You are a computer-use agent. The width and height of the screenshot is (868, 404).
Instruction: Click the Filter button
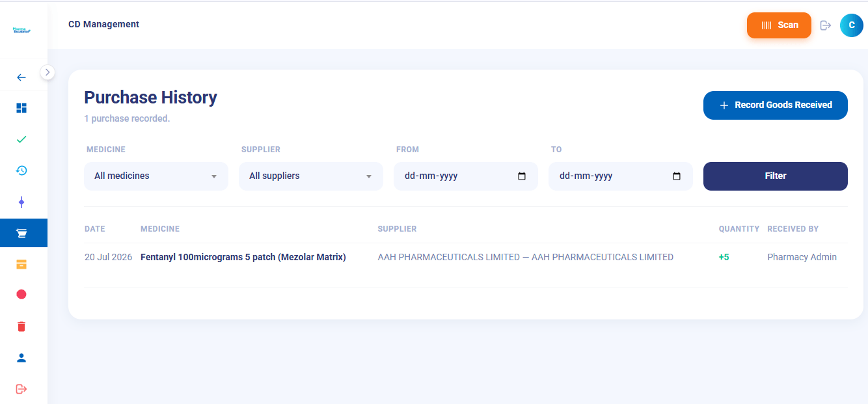[776, 176]
